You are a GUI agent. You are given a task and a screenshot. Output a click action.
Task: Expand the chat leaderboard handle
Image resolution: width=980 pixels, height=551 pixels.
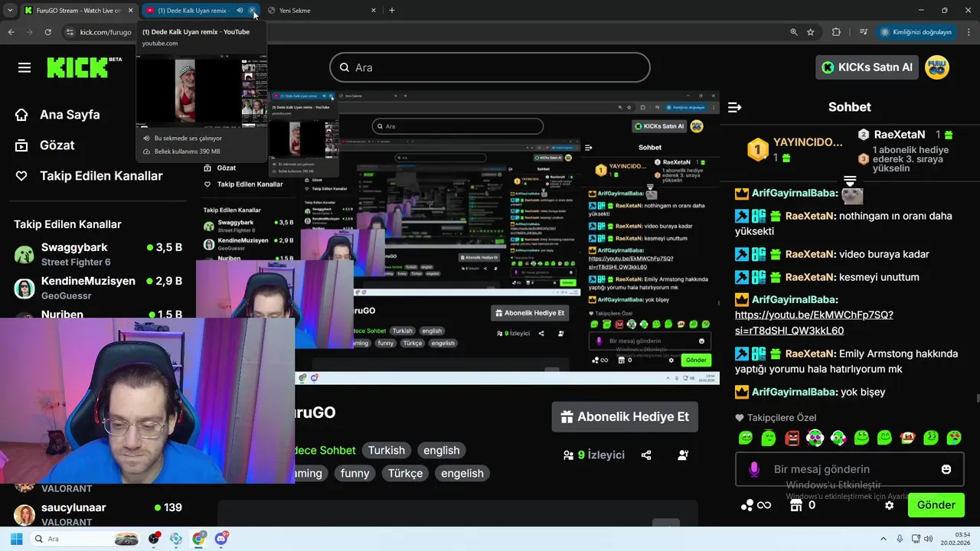coord(849,181)
